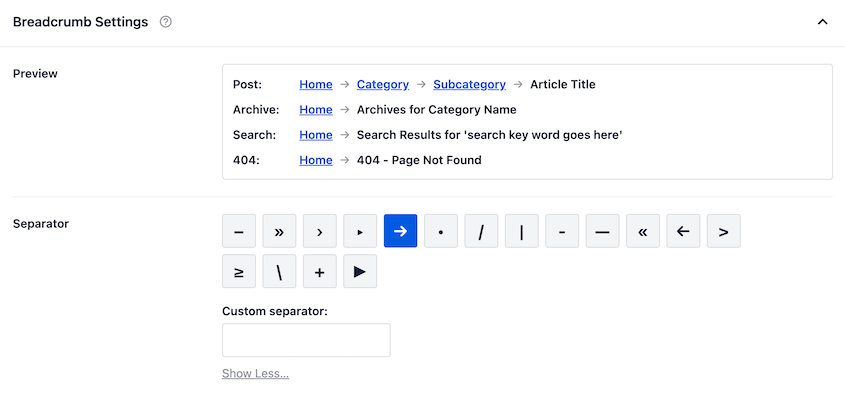
Task: Select the large play triangle ▶ separator
Action: [360, 272]
